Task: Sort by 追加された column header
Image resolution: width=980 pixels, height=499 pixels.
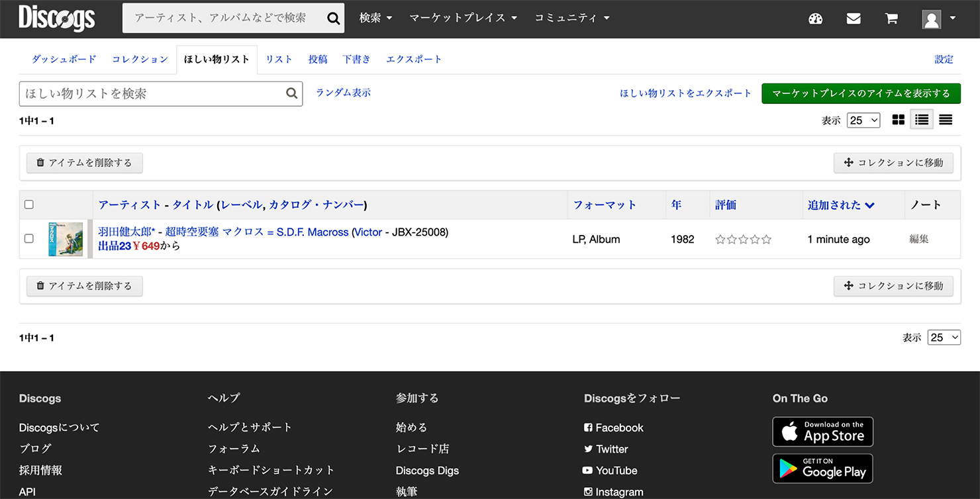Action: click(841, 205)
